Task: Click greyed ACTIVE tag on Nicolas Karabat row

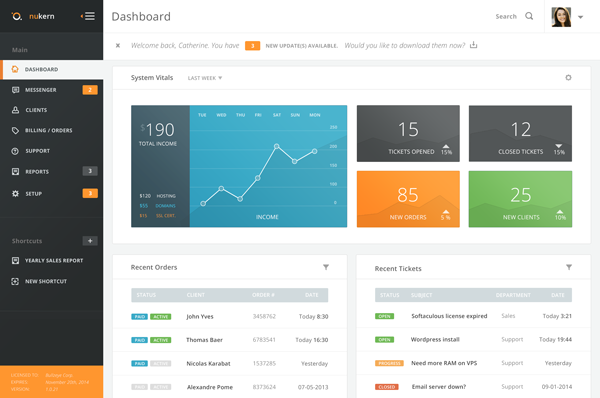Action: (x=161, y=364)
